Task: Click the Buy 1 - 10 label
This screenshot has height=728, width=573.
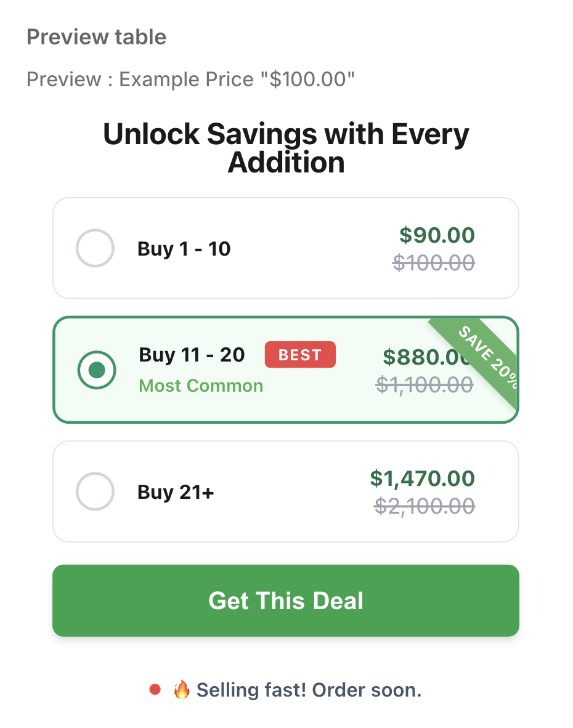Action: (184, 249)
